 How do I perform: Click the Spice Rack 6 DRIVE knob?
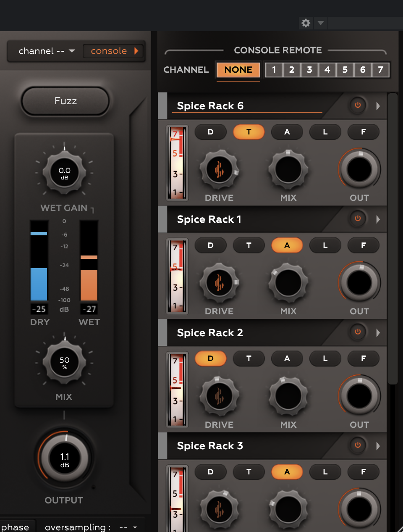pyautogui.click(x=219, y=170)
